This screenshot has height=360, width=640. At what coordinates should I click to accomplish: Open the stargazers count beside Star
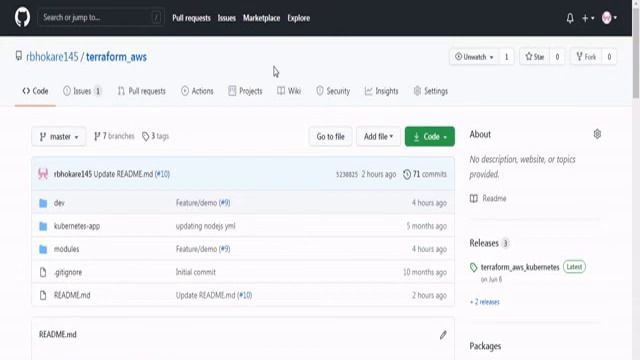[557, 57]
